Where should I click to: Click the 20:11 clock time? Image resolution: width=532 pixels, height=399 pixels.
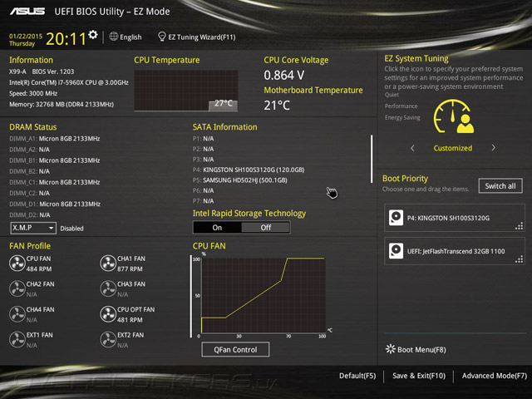[x=66, y=39]
